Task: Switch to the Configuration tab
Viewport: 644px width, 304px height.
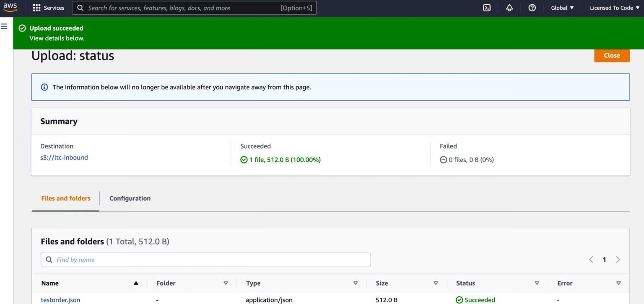Action: (130, 198)
